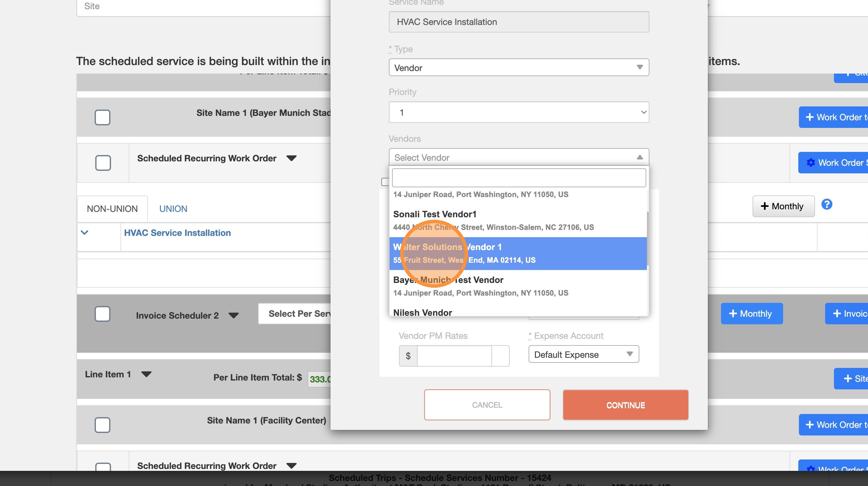Image resolution: width=868 pixels, height=486 pixels.
Task: Click the plus icon on blue Monthly button
Action: [x=733, y=314]
